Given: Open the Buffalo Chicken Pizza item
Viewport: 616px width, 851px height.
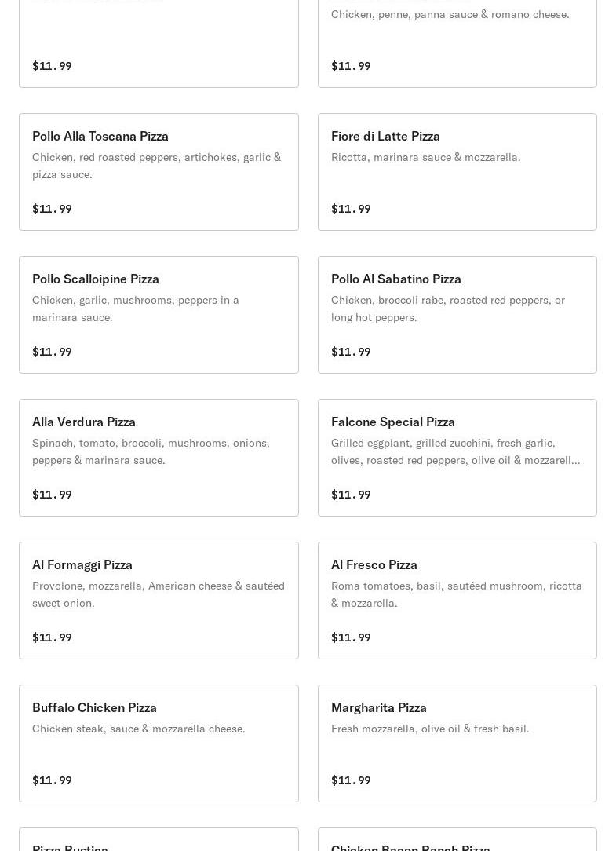Looking at the screenshot, I should (159, 743).
